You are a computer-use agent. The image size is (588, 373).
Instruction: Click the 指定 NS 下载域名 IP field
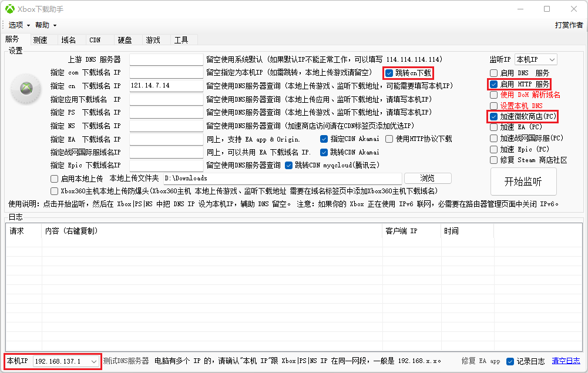coord(166,126)
